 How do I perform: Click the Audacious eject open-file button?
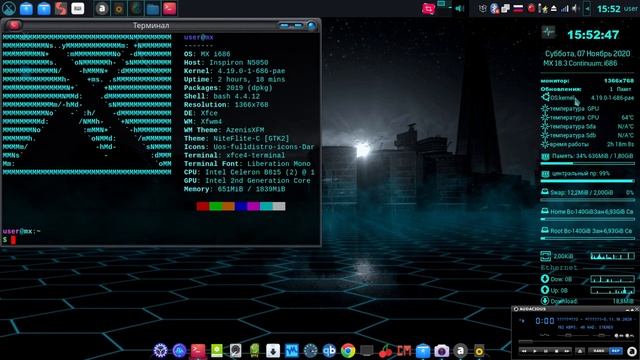point(580,351)
